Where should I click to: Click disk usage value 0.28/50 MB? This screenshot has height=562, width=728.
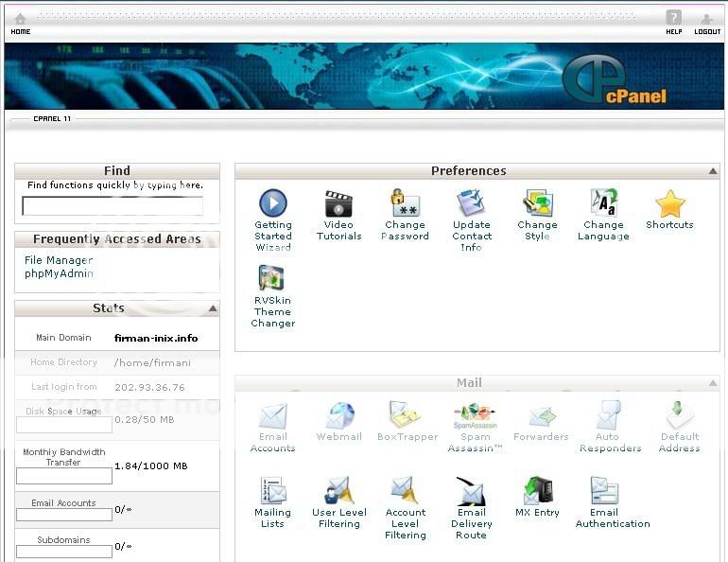click(x=145, y=420)
